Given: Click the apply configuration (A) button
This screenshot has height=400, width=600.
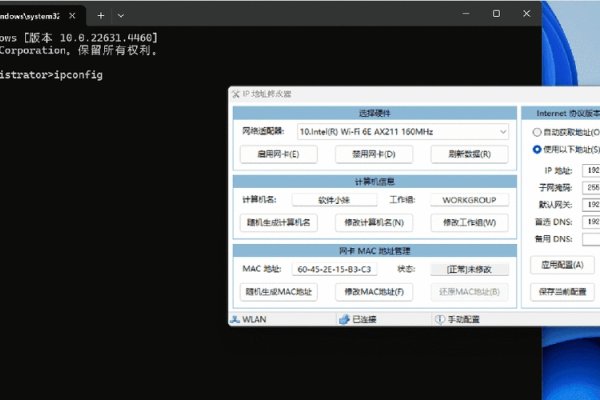Looking at the screenshot, I should (x=562, y=265).
